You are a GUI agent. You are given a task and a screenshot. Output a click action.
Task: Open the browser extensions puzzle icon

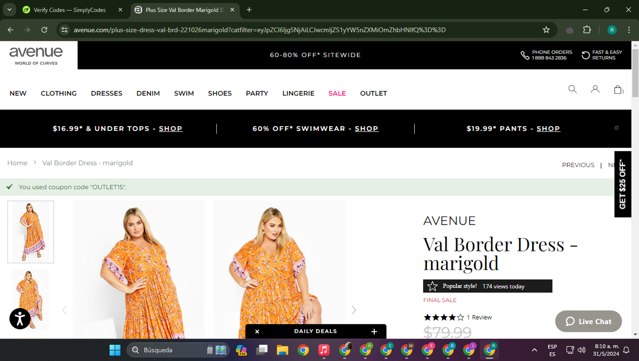click(x=587, y=30)
